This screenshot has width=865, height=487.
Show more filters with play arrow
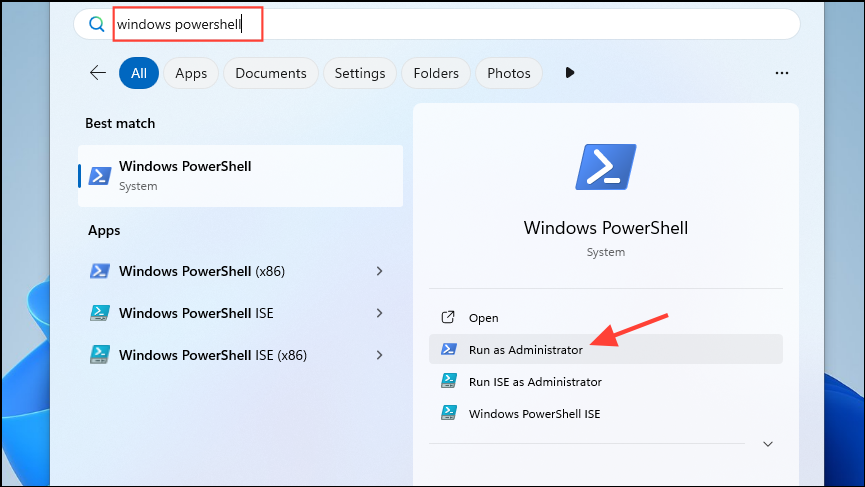pyautogui.click(x=570, y=73)
